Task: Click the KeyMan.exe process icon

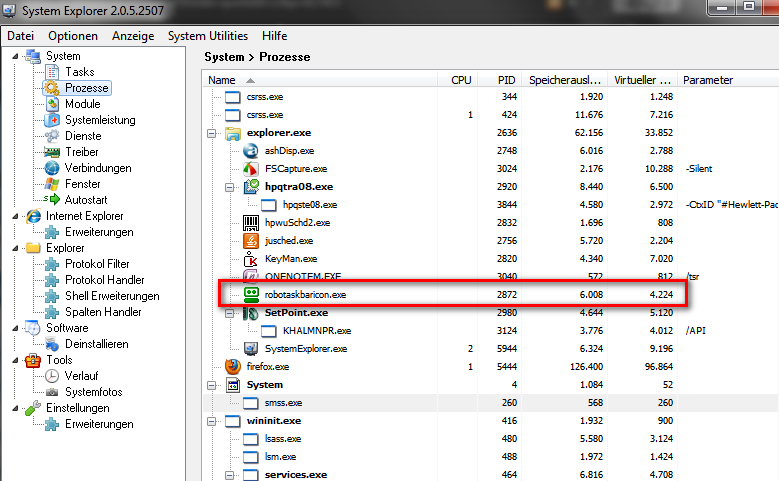Action: coord(251,259)
